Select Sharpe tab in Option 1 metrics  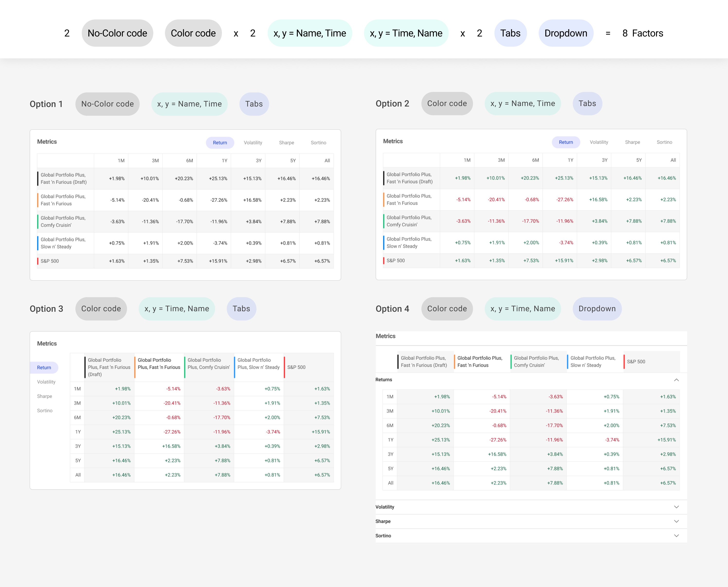tap(286, 143)
